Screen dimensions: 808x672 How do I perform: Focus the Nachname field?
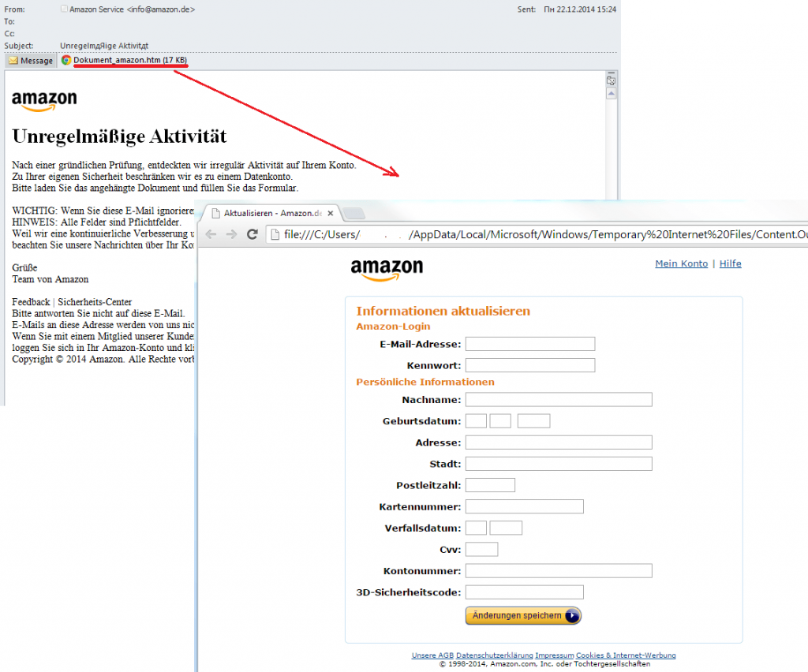pyautogui.click(x=559, y=400)
